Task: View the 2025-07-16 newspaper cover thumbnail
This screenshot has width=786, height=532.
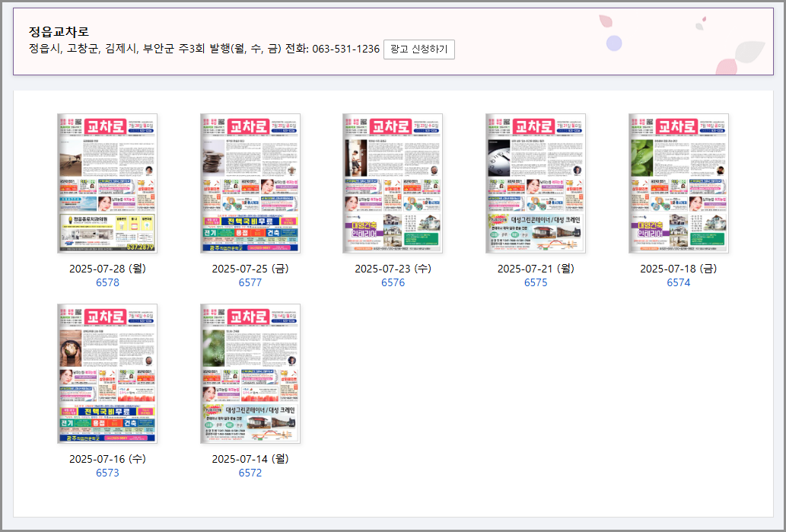Action: point(107,374)
